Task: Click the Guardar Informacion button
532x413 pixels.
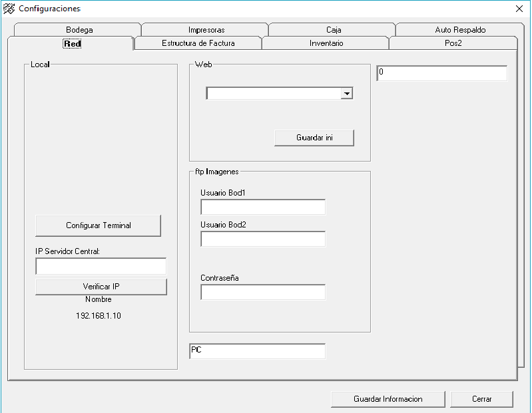Action: coord(388,399)
